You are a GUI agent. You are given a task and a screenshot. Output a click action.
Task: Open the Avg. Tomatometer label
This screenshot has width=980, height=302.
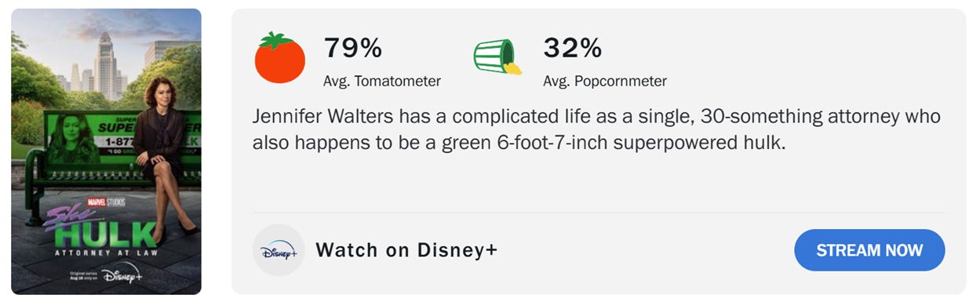click(382, 81)
